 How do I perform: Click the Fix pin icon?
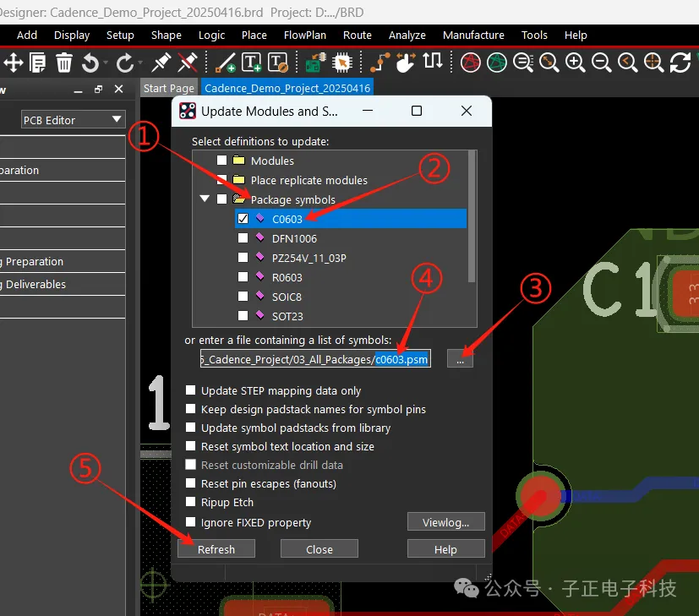[161, 63]
